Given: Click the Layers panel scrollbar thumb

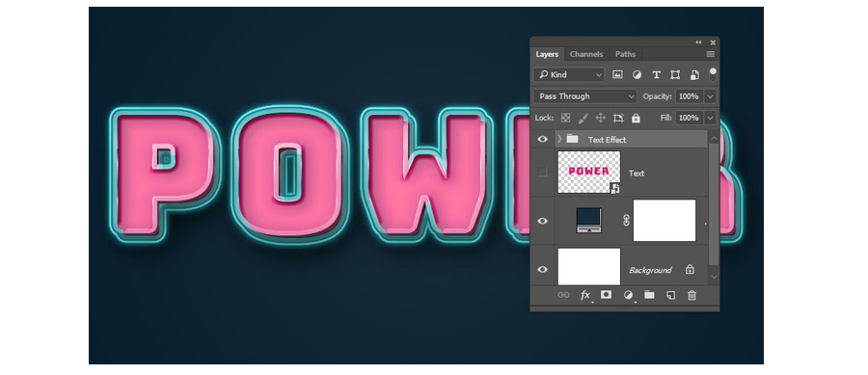Looking at the screenshot, I should coord(714,203).
